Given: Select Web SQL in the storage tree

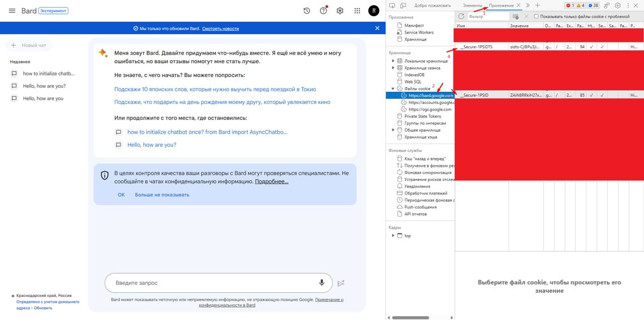Looking at the screenshot, I should click(x=413, y=81).
